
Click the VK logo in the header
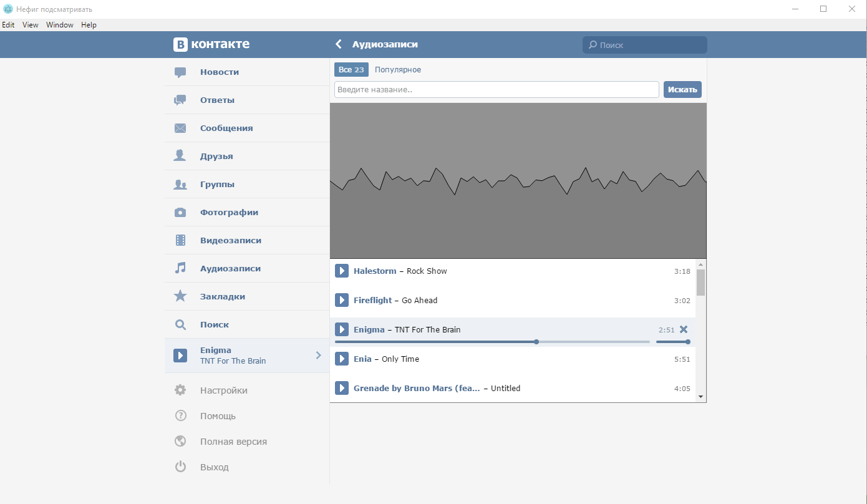coord(211,44)
